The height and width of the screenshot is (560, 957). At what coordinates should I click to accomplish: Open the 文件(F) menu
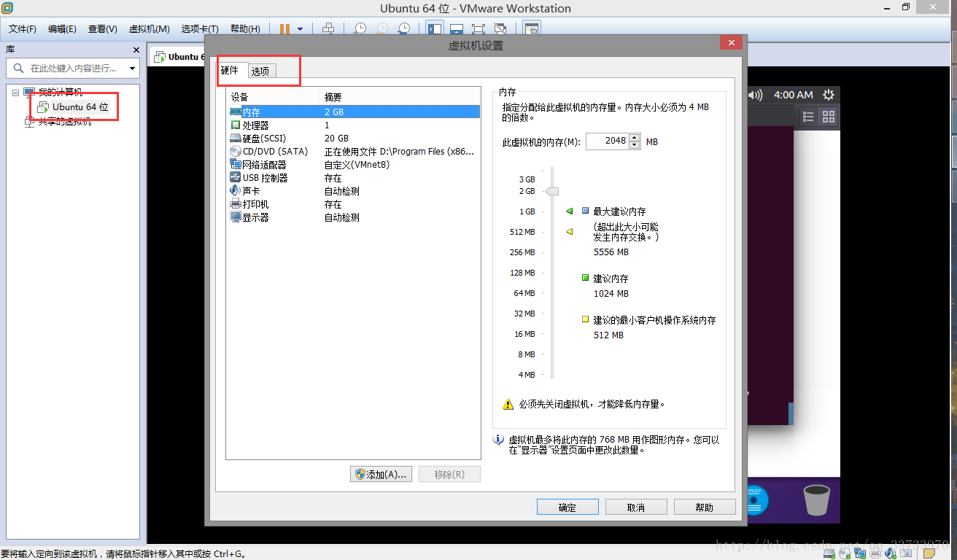pos(23,28)
